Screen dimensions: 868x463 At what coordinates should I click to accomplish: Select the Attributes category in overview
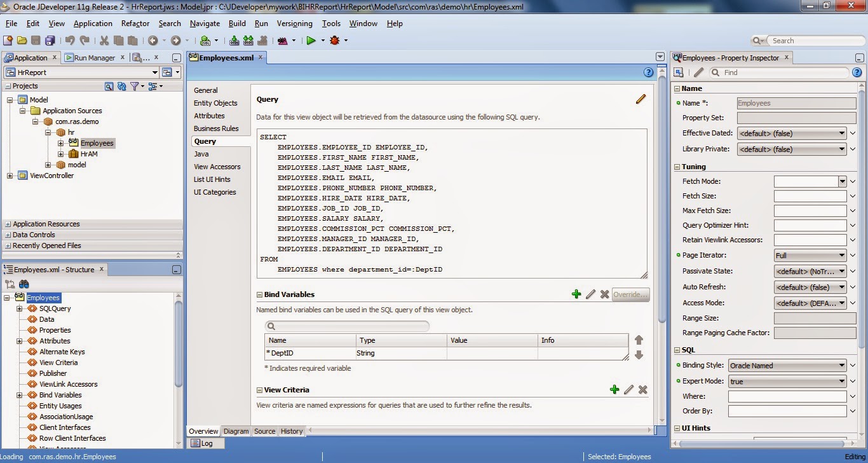pos(210,116)
